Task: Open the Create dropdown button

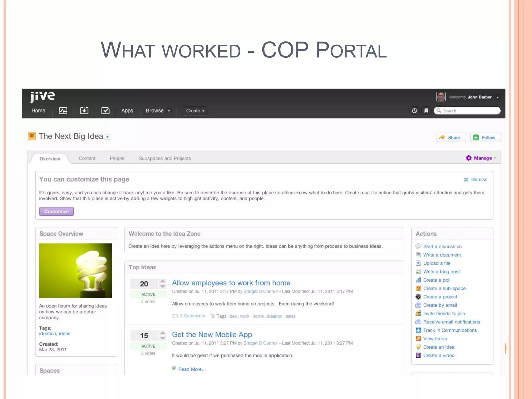Action: point(195,111)
